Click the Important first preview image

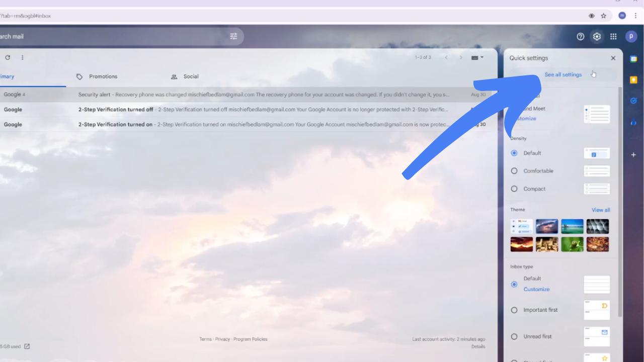click(x=597, y=310)
